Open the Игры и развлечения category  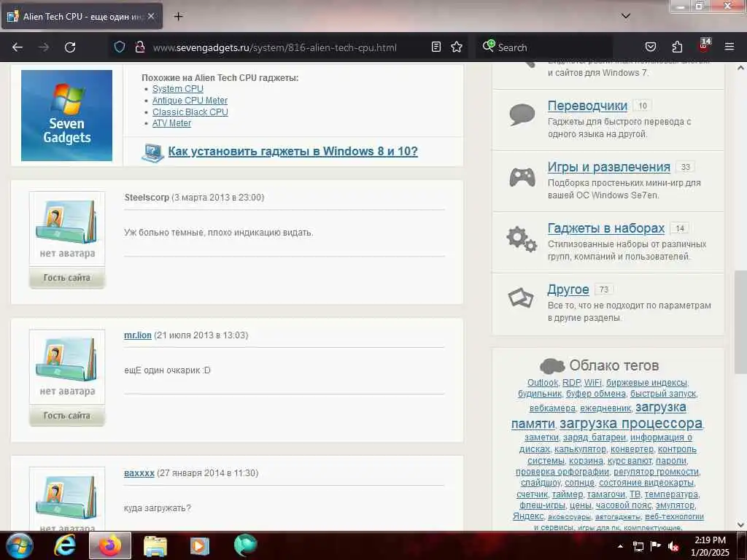point(609,167)
